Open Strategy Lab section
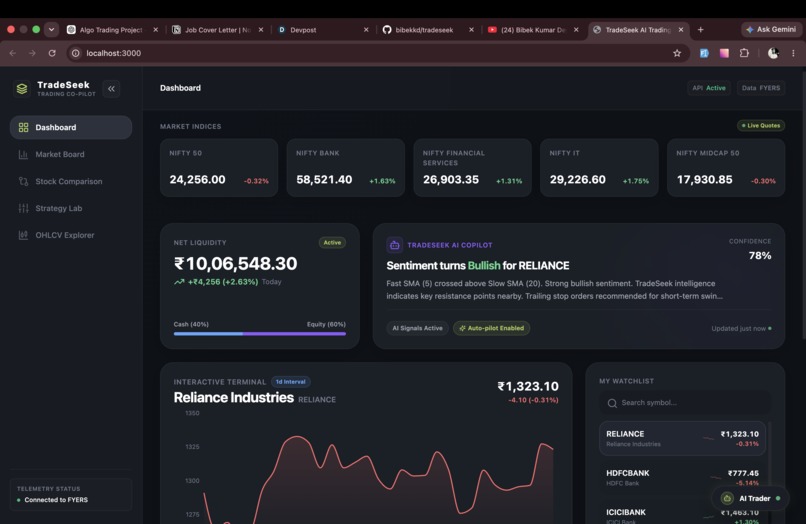This screenshot has height=524, width=806. (71, 208)
